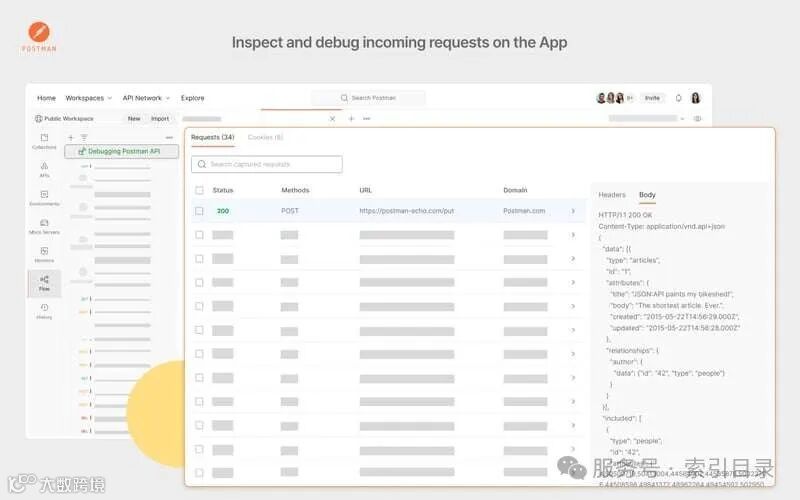Toggle the select-all checkbox in table header
This screenshot has height=500, width=800.
point(199,190)
